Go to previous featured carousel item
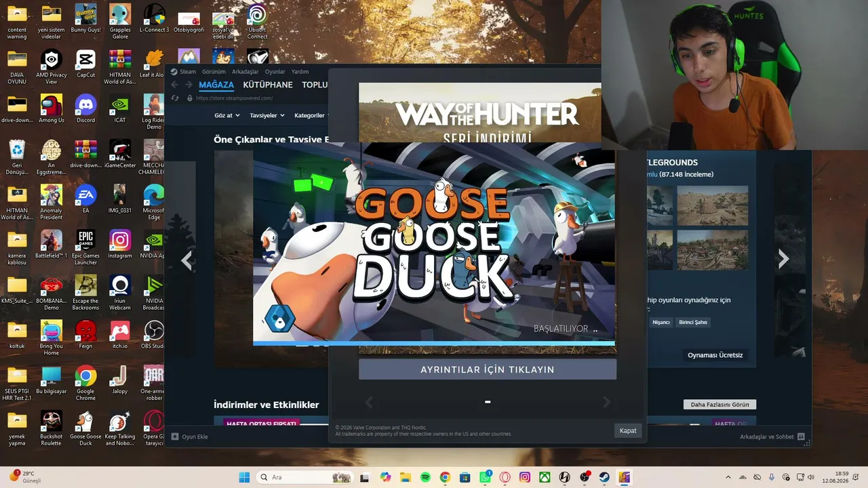This screenshot has width=868, height=488. click(187, 260)
